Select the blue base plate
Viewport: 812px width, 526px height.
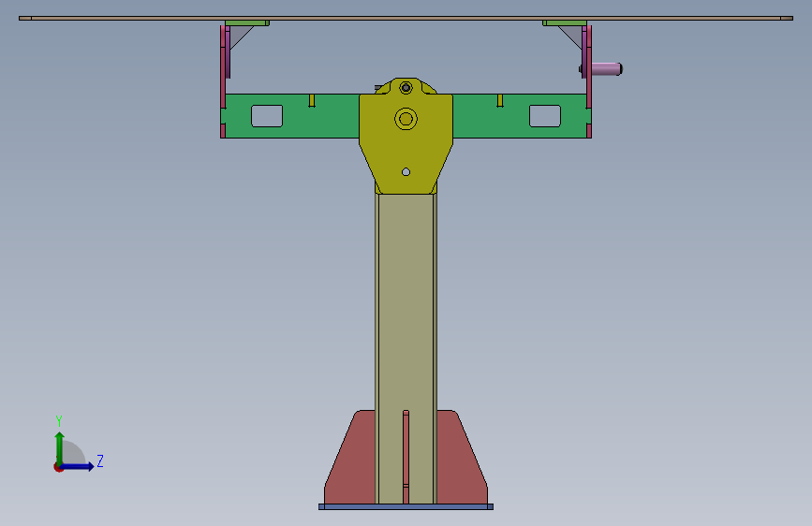(x=406, y=507)
